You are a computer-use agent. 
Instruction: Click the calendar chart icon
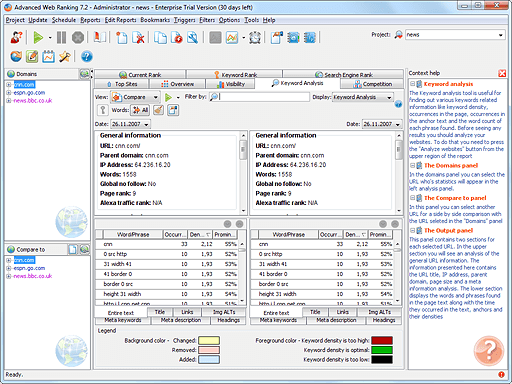48,56
